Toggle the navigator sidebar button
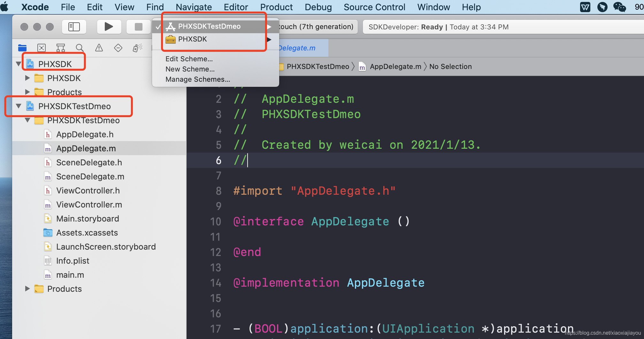The width and height of the screenshot is (644, 339). coord(74,27)
